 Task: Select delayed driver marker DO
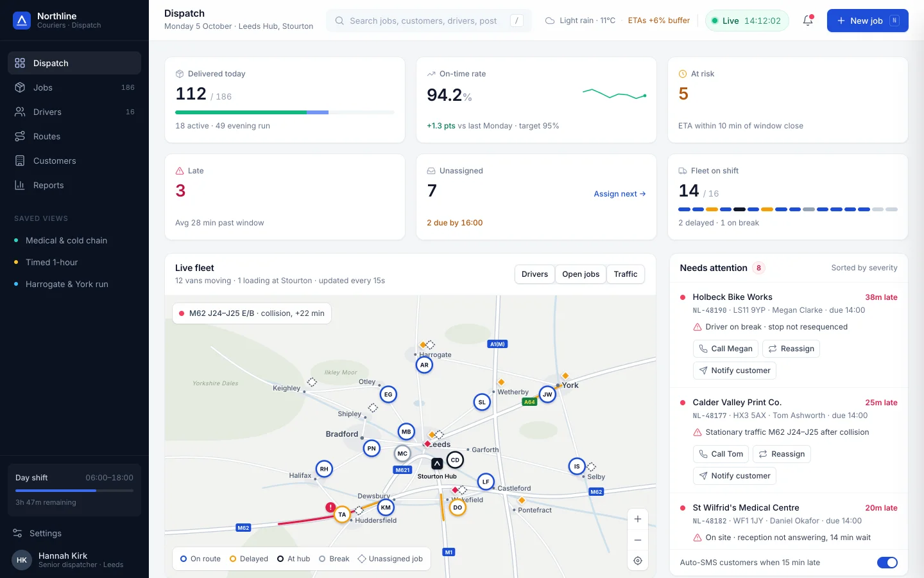coord(458,507)
